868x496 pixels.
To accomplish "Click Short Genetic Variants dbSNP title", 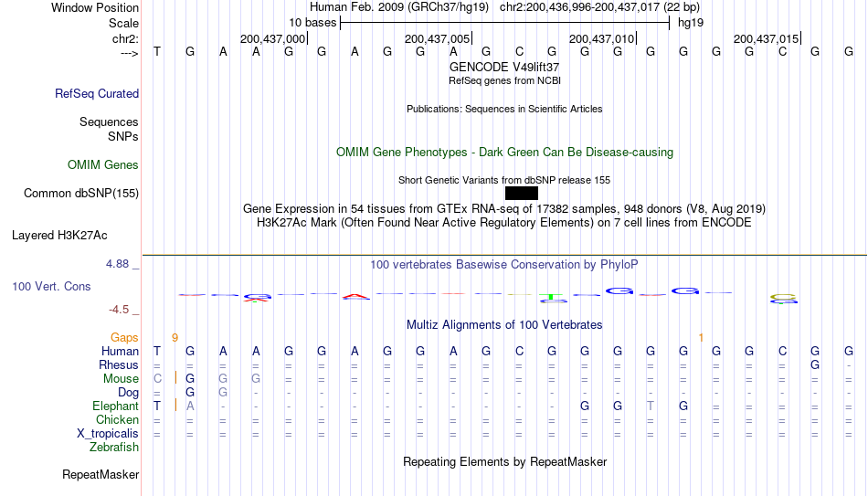I will tap(504, 181).
